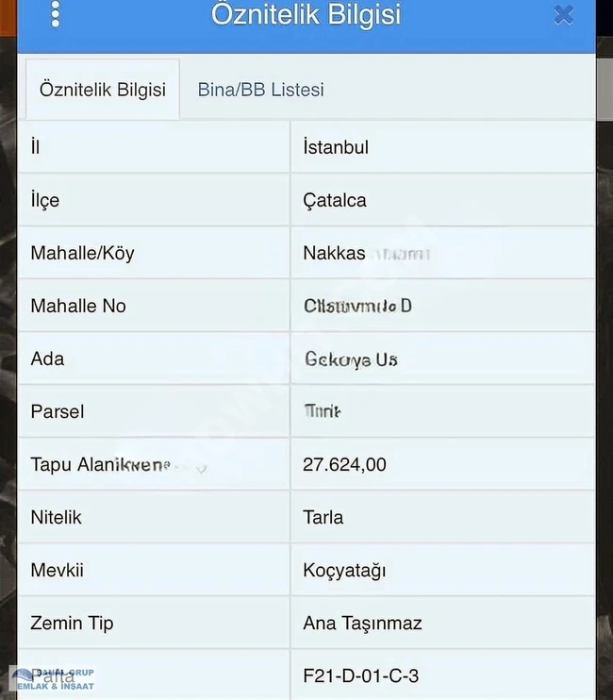Select the Ada row label
This screenshot has width=613, height=700.
(x=47, y=358)
